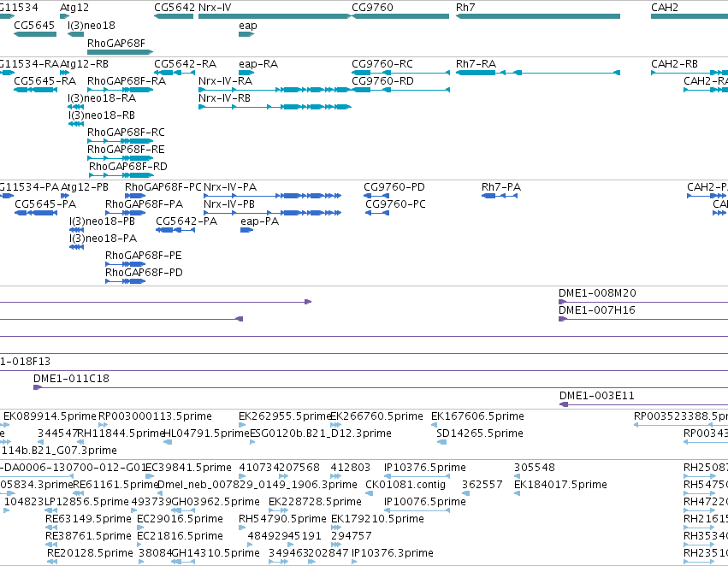This screenshot has width=728, height=566.
Task: Click the Atg12-PB protein label
Action: click(x=85, y=187)
